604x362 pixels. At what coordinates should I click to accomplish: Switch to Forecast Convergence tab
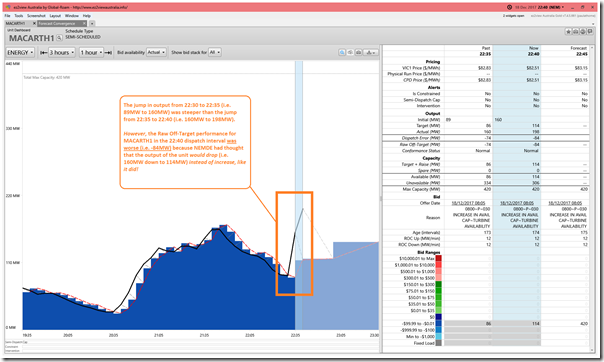tap(57, 23)
